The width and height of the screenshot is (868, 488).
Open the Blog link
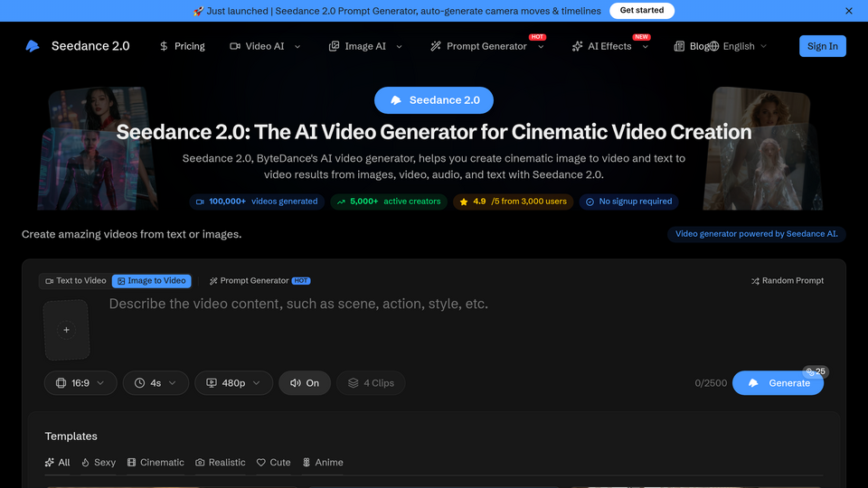pos(692,46)
